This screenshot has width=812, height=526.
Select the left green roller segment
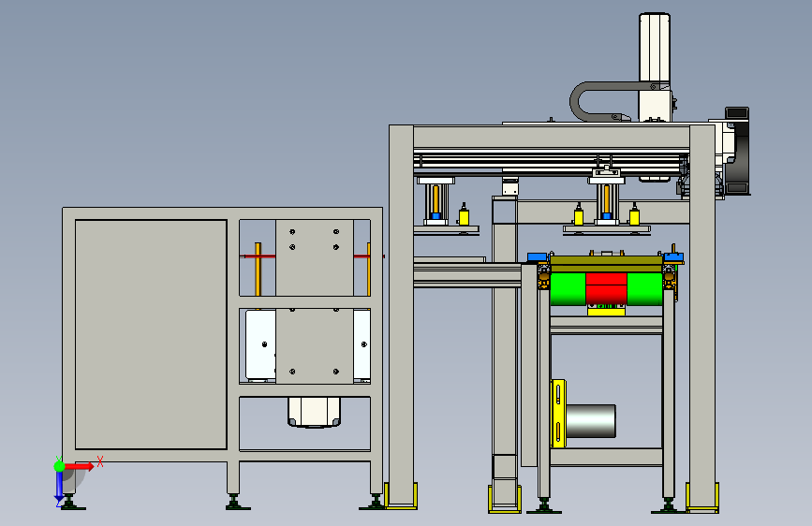tap(568, 289)
